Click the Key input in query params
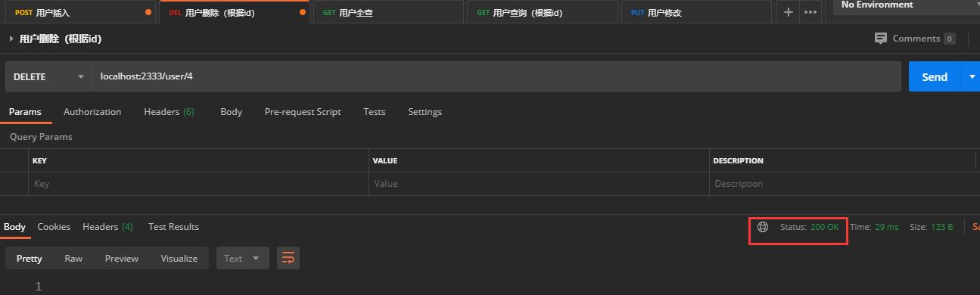Viewport: 980px width, 295px height. (199, 184)
